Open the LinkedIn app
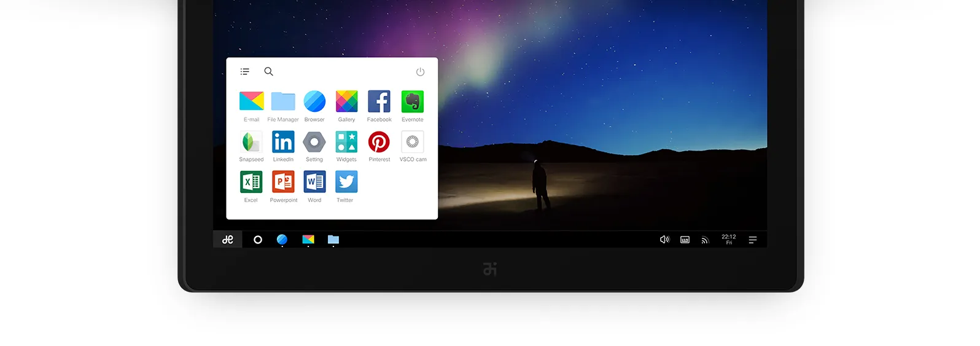Viewport: 980px width, 346px height. point(283,142)
